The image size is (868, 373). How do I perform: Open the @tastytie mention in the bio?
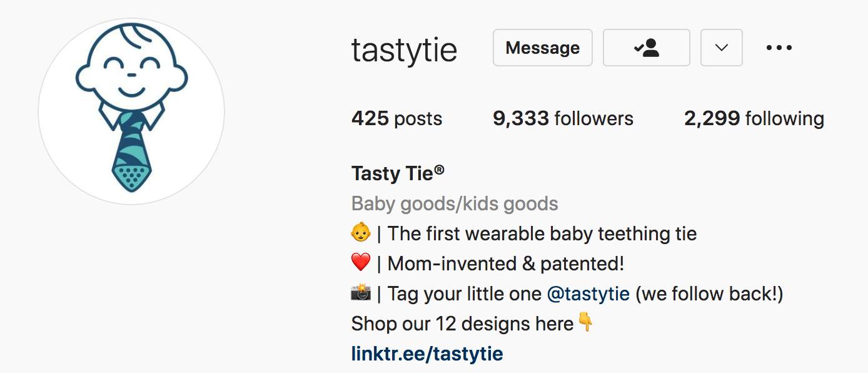coord(588,293)
